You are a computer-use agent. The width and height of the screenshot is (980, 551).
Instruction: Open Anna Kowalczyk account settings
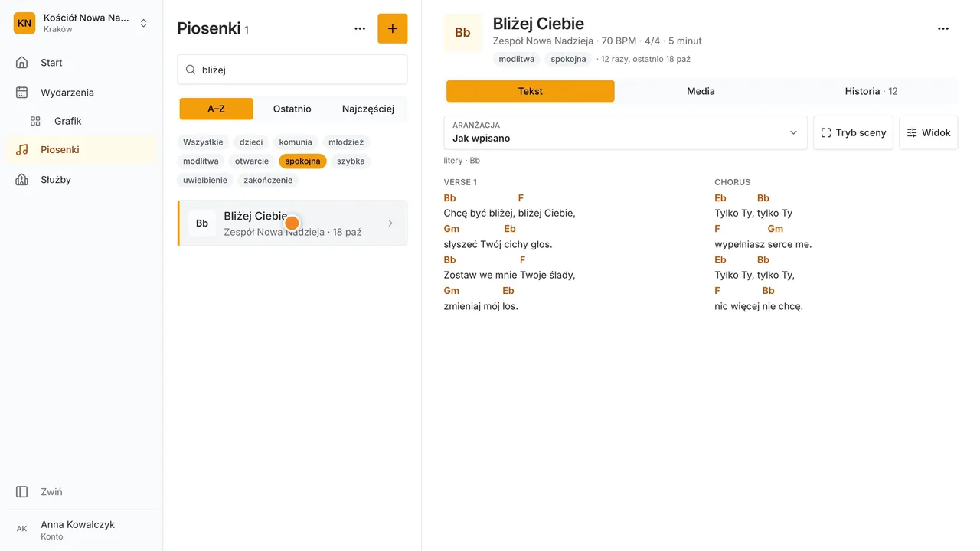(x=81, y=530)
